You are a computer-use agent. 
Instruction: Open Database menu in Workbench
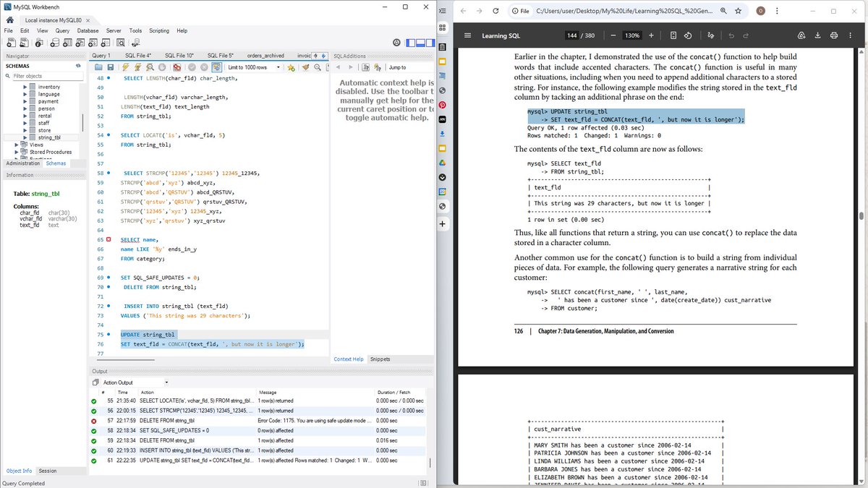(x=88, y=31)
